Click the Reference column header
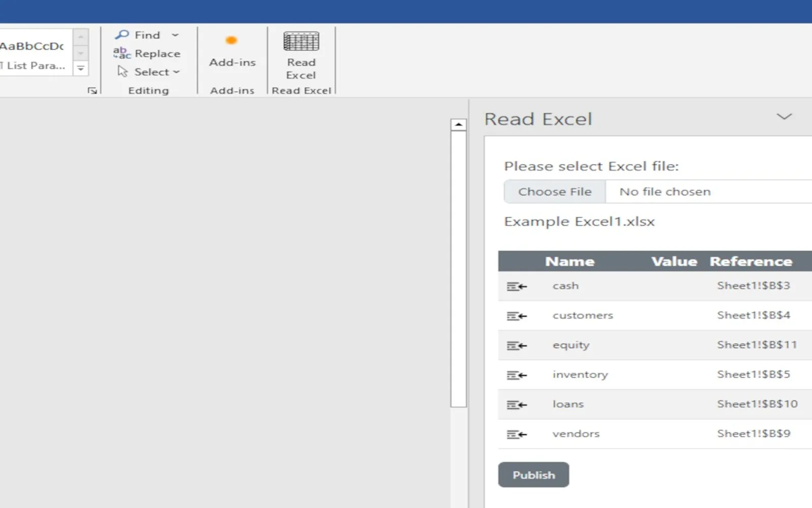The image size is (812, 508). click(x=751, y=261)
